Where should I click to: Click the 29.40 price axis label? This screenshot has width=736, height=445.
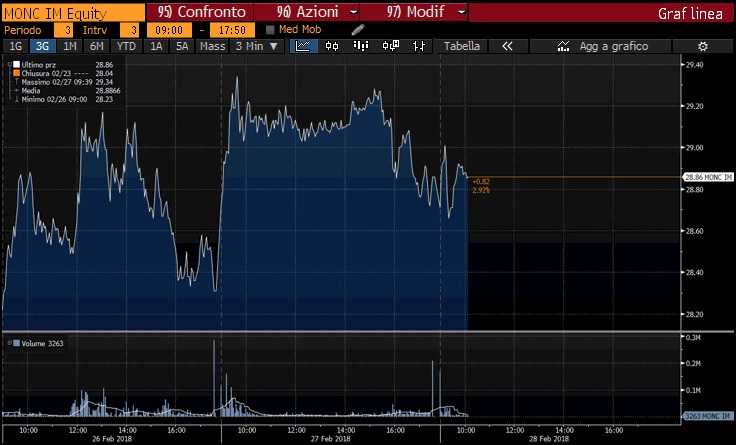point(695,65)
